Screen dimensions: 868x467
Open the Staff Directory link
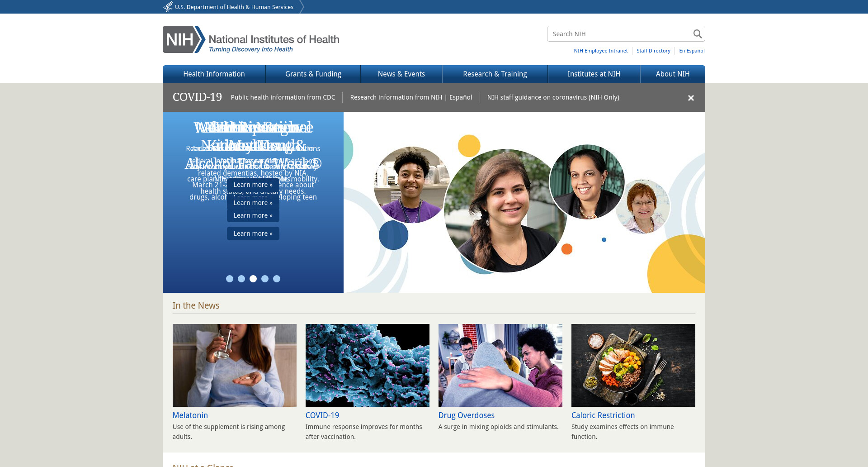click(x=653, y=51)
